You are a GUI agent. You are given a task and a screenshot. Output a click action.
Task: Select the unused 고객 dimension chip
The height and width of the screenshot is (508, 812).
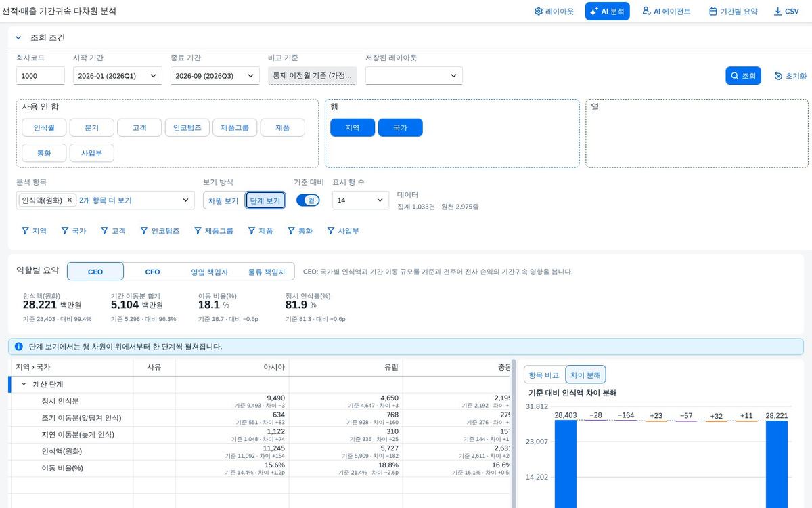click(139, 127)
